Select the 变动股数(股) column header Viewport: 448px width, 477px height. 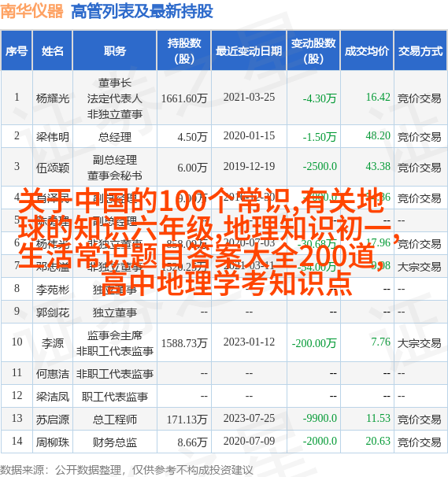point(313,51)
